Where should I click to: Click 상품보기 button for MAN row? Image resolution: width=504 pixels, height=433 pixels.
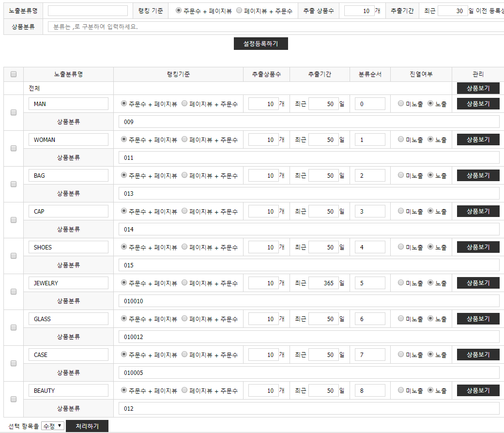click(478, 104)
